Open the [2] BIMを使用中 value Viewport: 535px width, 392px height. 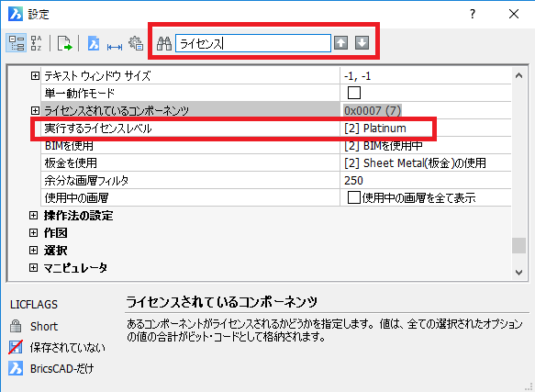384,146
